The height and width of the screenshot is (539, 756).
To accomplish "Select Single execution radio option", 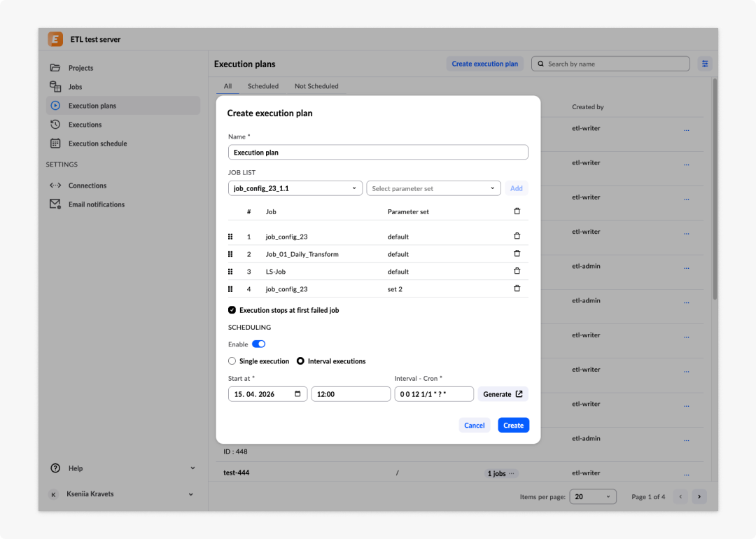I will (232, 361).
